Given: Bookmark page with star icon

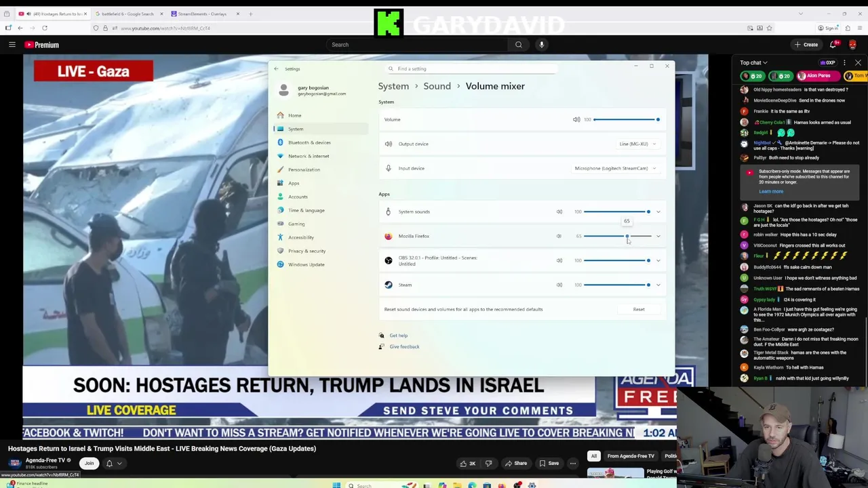Looking at the screenshot, I should (769, 28).
